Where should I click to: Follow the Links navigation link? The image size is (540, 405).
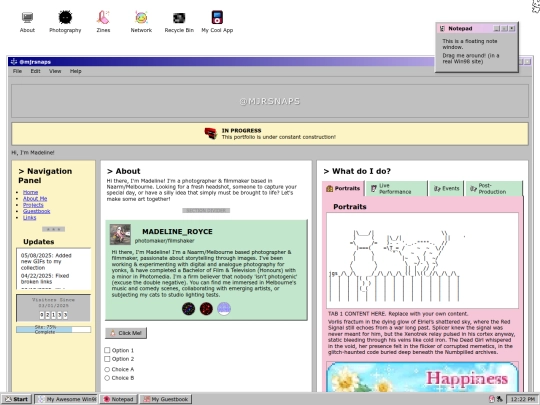(x=29, y=218)
